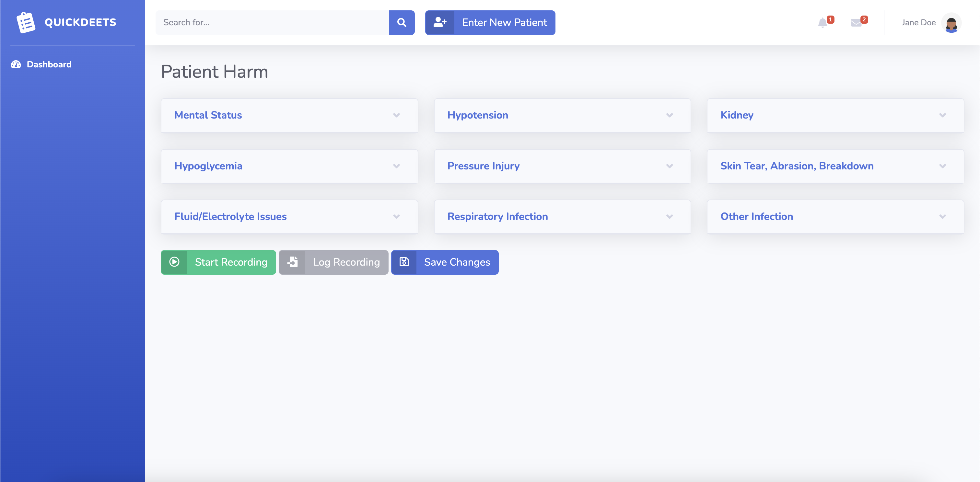Click the play icon on Start Recording
This screenshot has width=980, height=482.
(x=174, y=262)
